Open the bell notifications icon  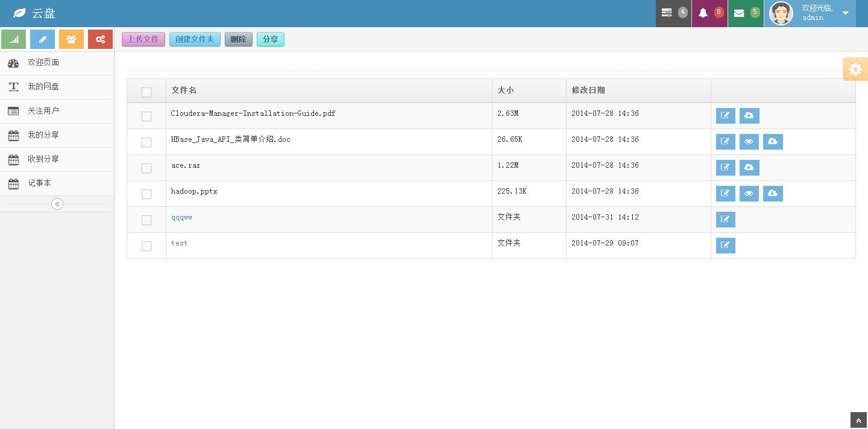(x=703, y=13)
